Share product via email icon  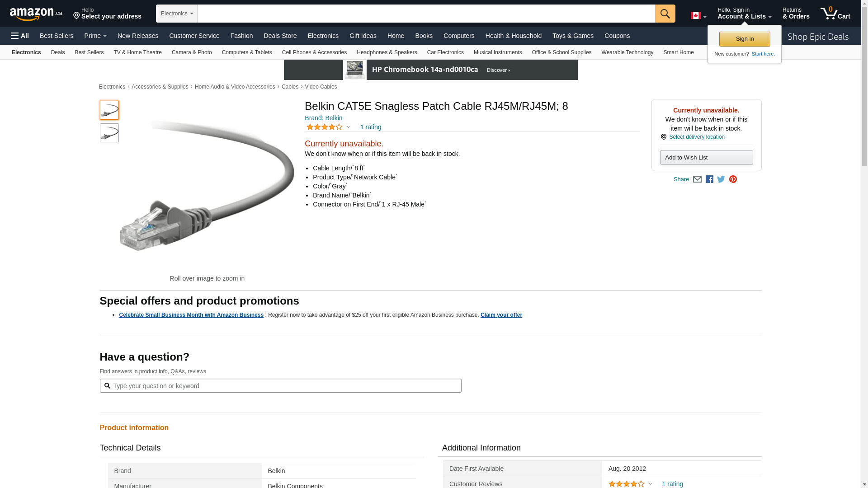click(x=697, y=179)
